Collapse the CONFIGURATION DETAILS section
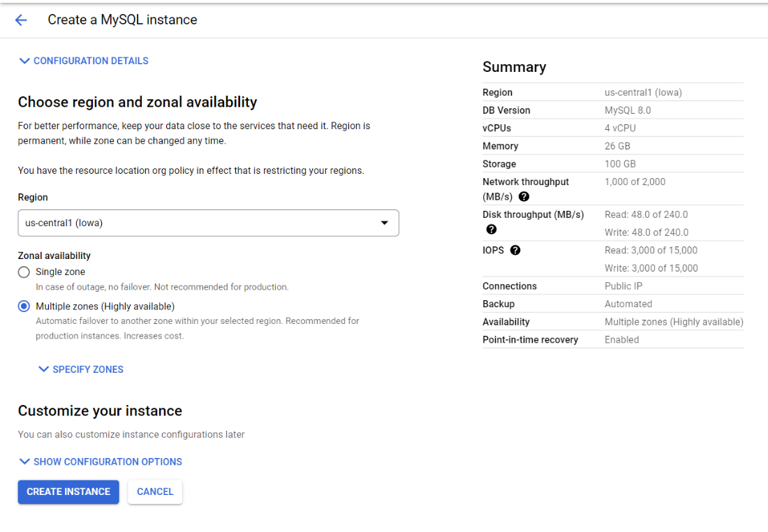Viewport: 768px width, 532px height. tap(91, 61)
